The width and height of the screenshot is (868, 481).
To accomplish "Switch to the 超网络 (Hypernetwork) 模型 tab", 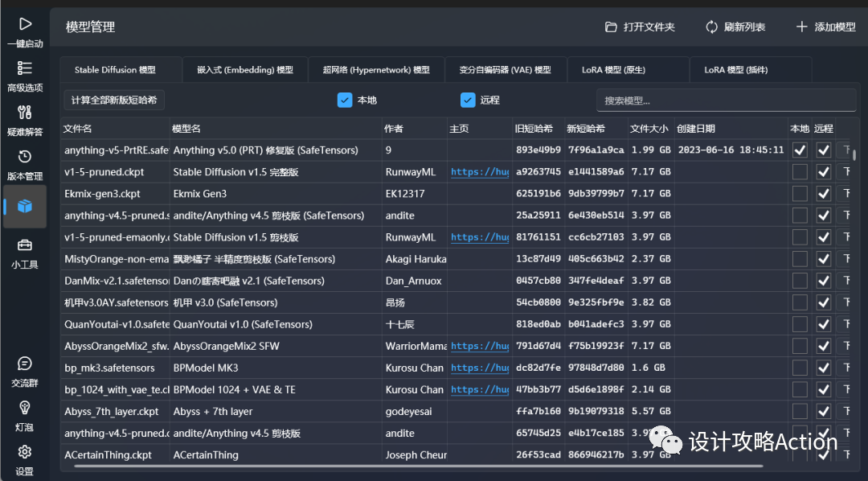I will (x=376, y=70).
